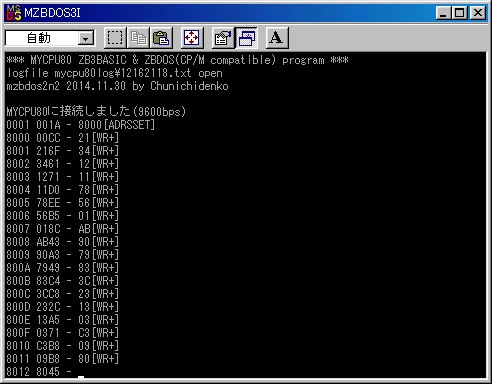Viewport: 492px width, 384px height.
Task: Click the 8000[ADRSSET] console line
Action: tap(81, 125)
